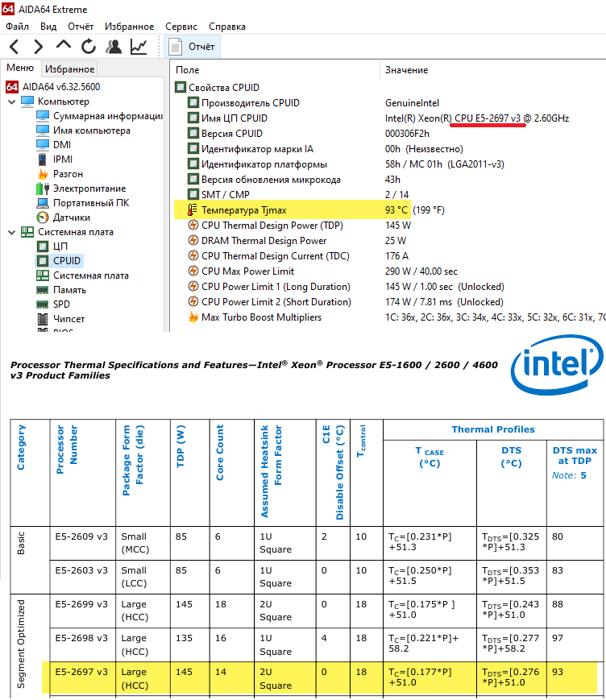Open the graph chart toolbar icon
This screenshot has width=606, height=700.
(x=139, y=47)
